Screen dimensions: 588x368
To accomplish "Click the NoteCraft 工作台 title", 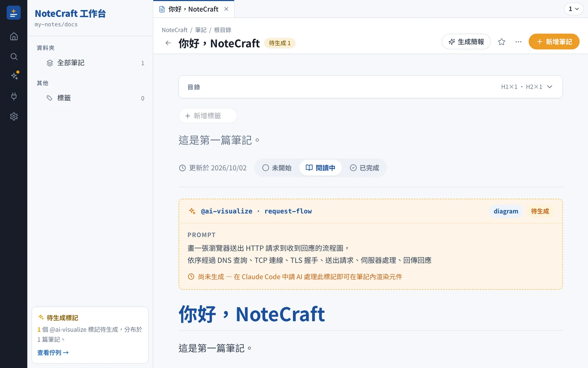I will pyautogui.click(x=70, y=14).
